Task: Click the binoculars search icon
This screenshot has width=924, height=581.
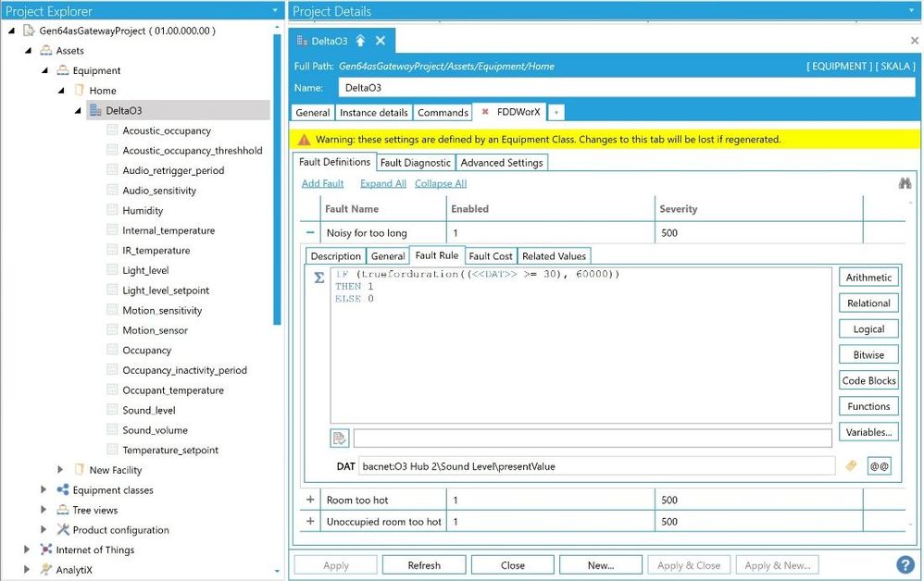Action: [905, 184]
